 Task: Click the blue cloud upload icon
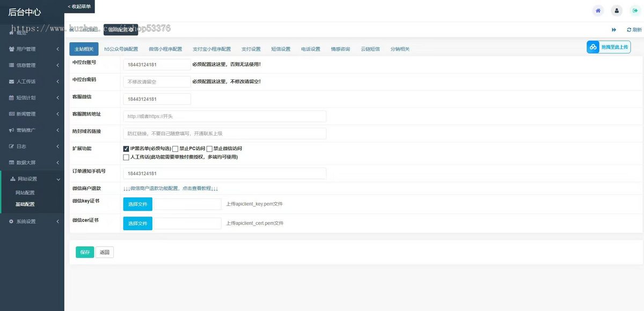pyautogui.click(x=593, y=47)
